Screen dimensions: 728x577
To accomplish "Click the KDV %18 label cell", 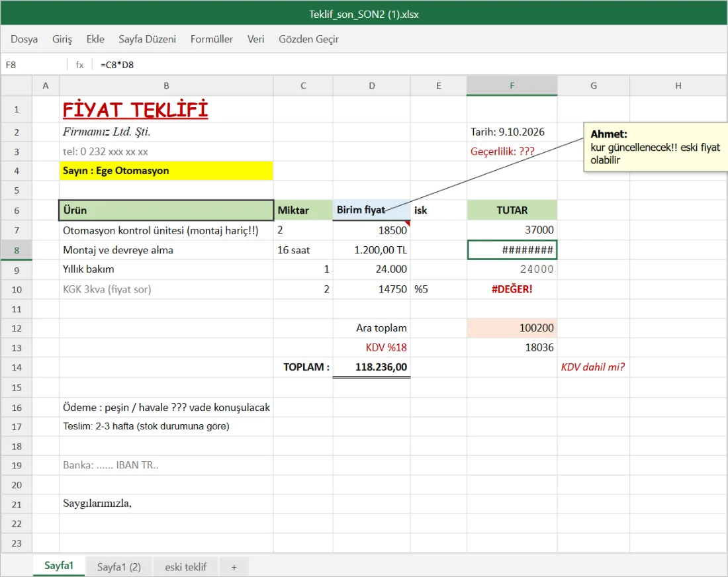I will point(371,347).
